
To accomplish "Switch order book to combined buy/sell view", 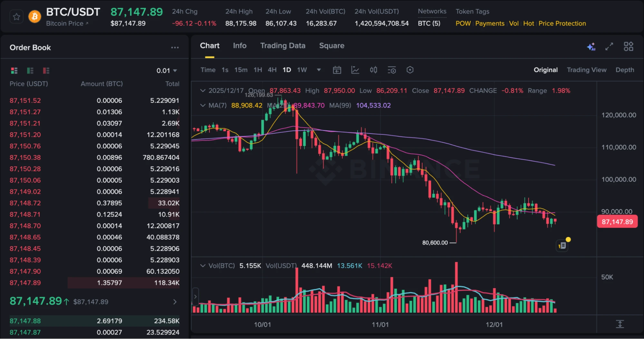I will point(14,70).
